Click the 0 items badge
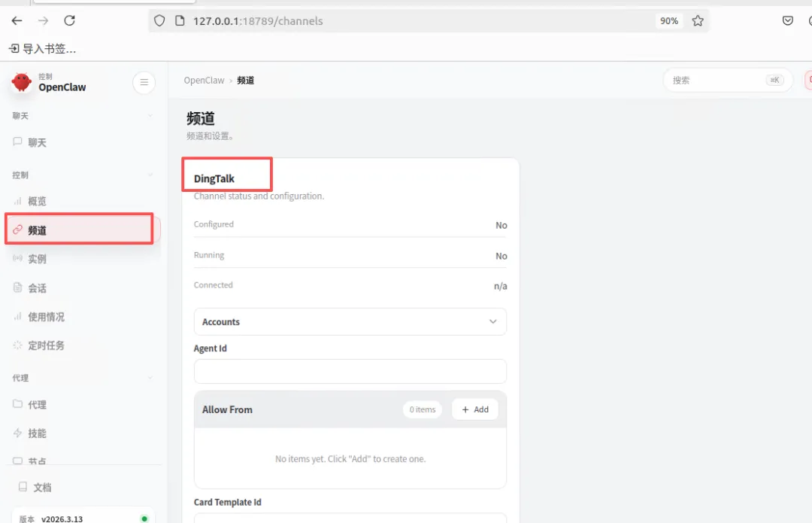The width and height of the screenshot is (812, 523). pos(423,409)
